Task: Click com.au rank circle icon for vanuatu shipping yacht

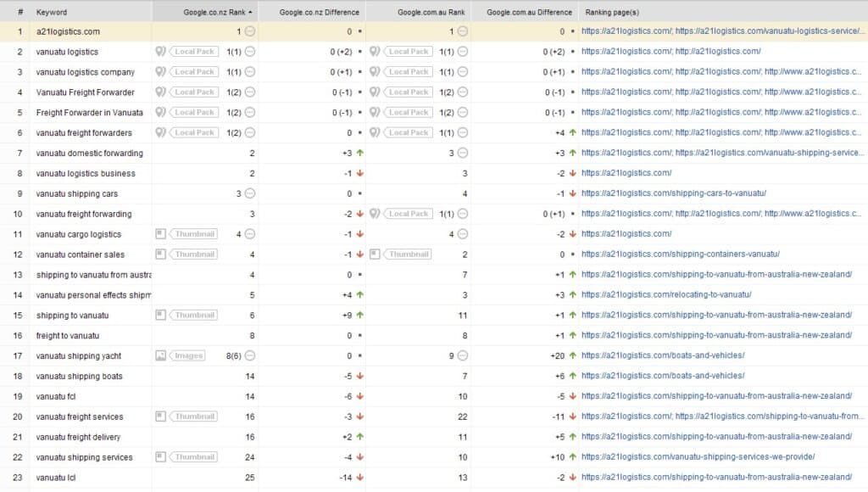Action: tap(463, 355)
